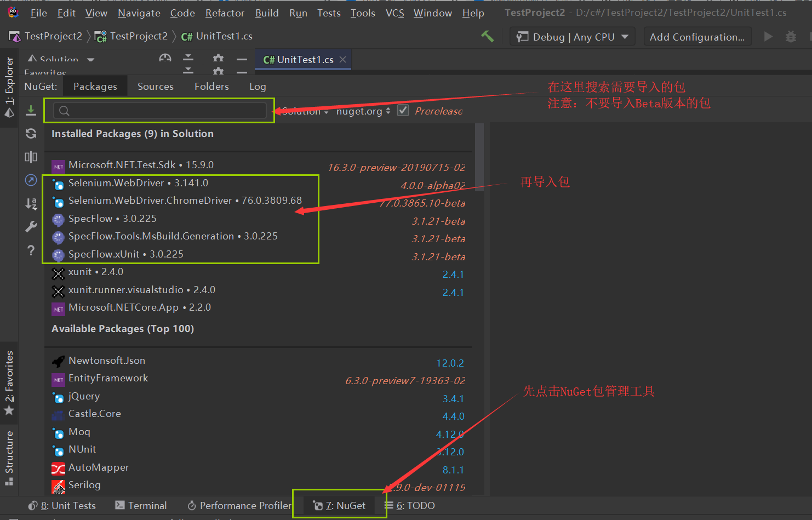Switch to NuGet Folders tab
This screenshot has height=520, width=812.
[211, 86]
